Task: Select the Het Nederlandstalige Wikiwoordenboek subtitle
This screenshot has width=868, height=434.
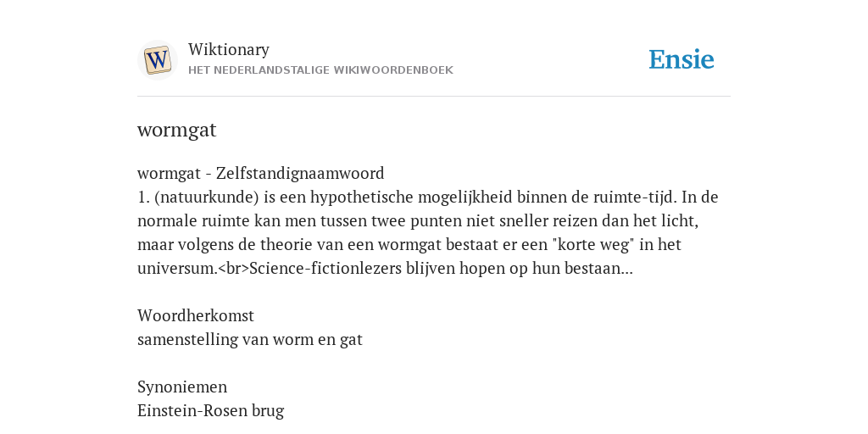Action: tap(320, 70)
